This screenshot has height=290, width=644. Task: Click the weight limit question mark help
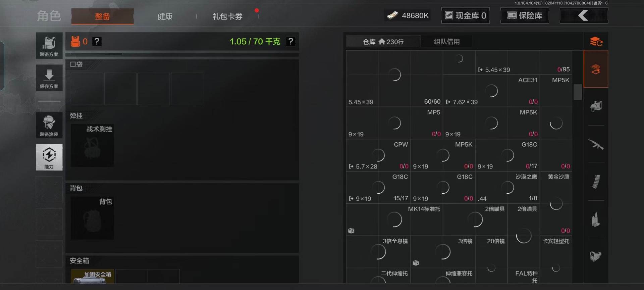tap(290, 41)
